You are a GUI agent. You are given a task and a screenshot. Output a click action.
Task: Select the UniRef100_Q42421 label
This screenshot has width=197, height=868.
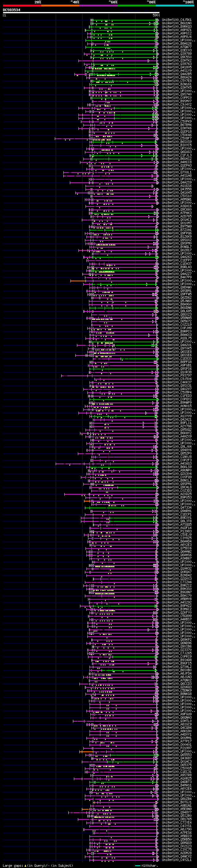click(x=176, y=419)
